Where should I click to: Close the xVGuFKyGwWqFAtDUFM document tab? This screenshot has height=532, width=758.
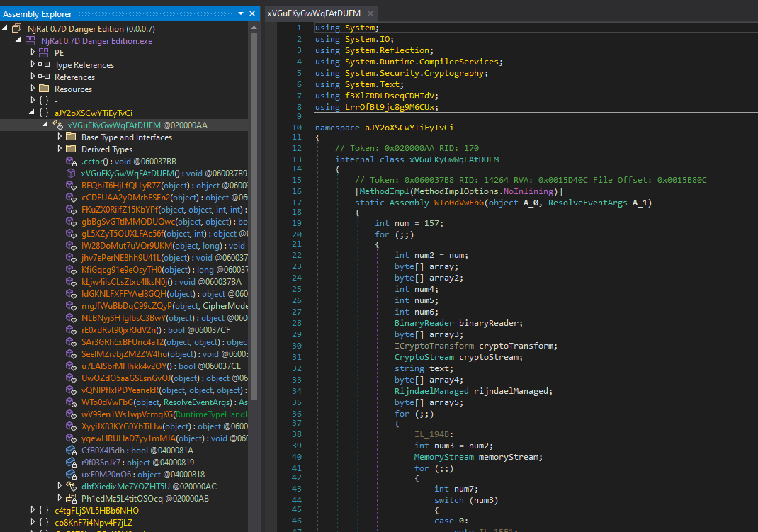[370, 13]
